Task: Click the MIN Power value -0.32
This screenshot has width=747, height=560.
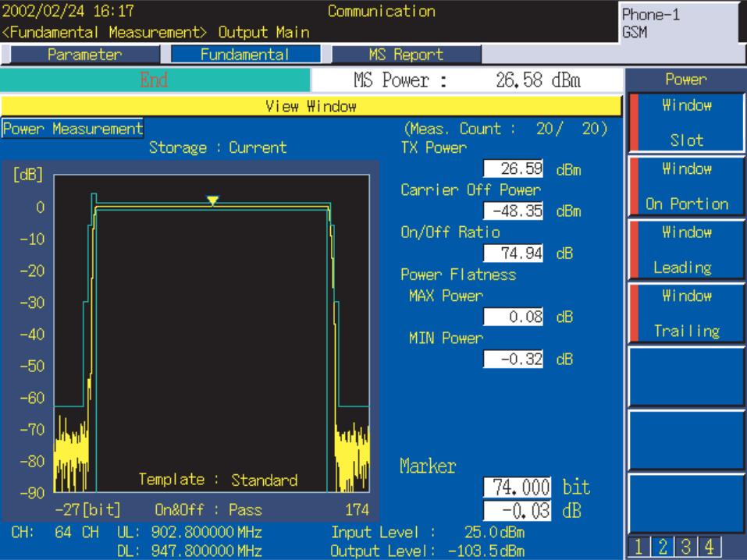Action: tap(513, 359)
